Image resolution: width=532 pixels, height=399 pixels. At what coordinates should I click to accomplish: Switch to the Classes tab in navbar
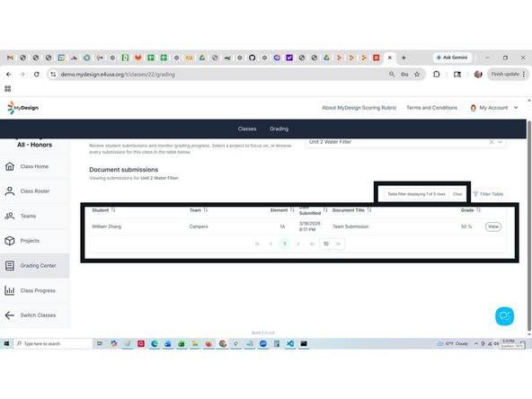pyautogui.click(x=247, y=129)
